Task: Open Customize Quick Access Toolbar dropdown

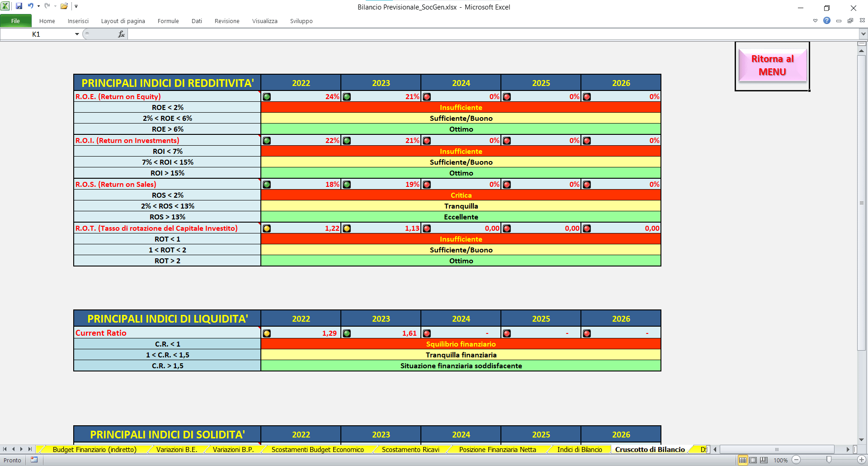Action: point(76,6)
